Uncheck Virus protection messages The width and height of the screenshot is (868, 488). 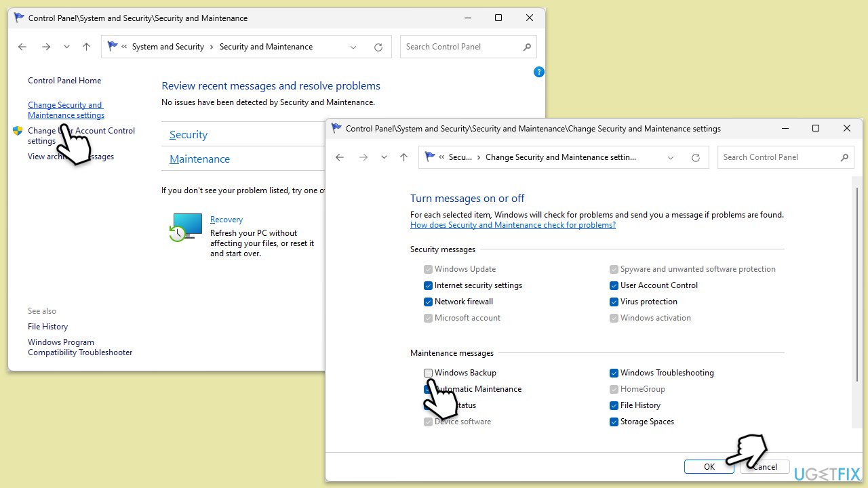coord(614,302)
